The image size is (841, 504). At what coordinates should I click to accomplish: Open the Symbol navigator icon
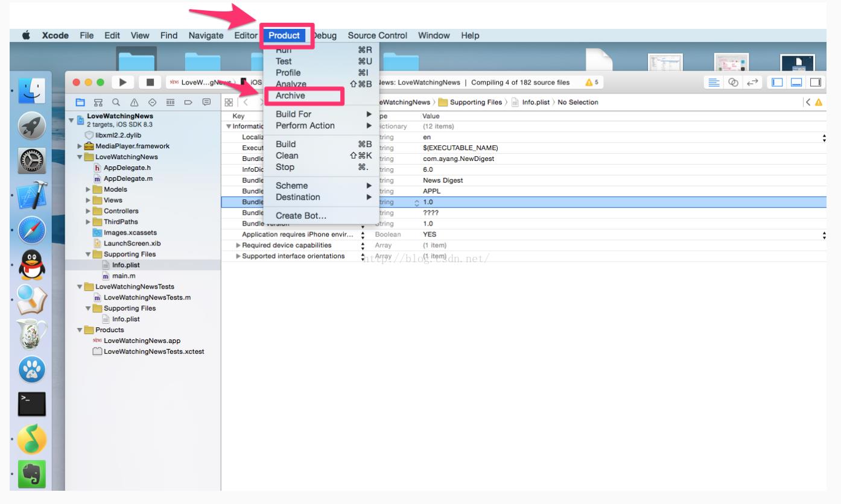[x=98, y=102]
